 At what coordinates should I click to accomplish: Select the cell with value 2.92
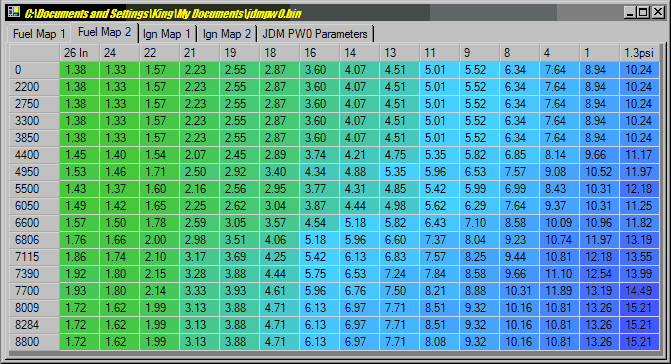coord(240,172)
